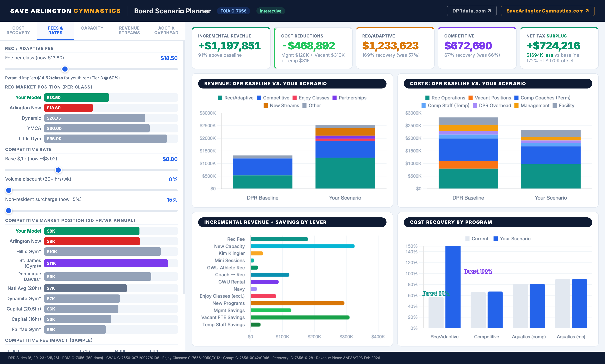Viewport: 605px width, 364px height.
Task: Click the Comp Coaches (Perm) legend icon
Action: coord(516,98)
